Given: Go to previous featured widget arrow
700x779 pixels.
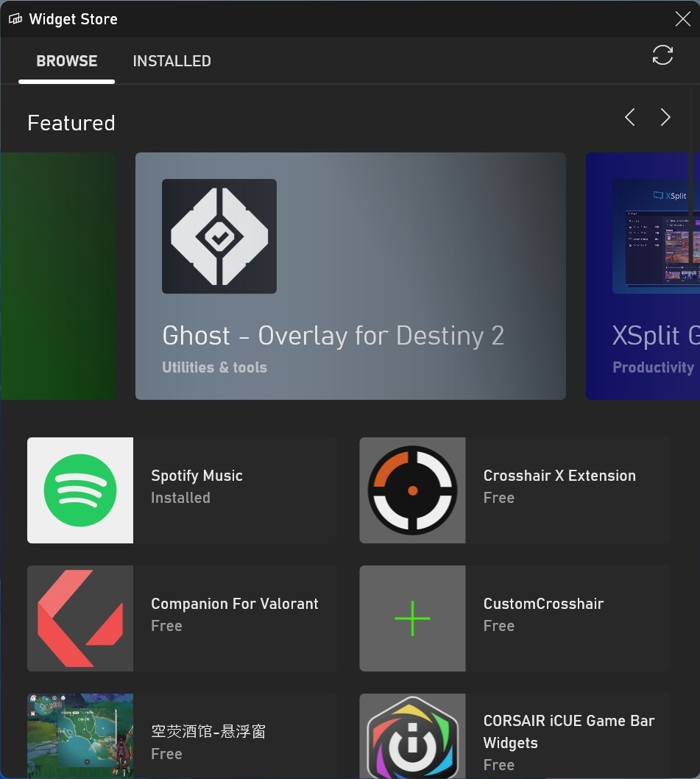Looking at the screenshot, I should [x=630, y=117].
